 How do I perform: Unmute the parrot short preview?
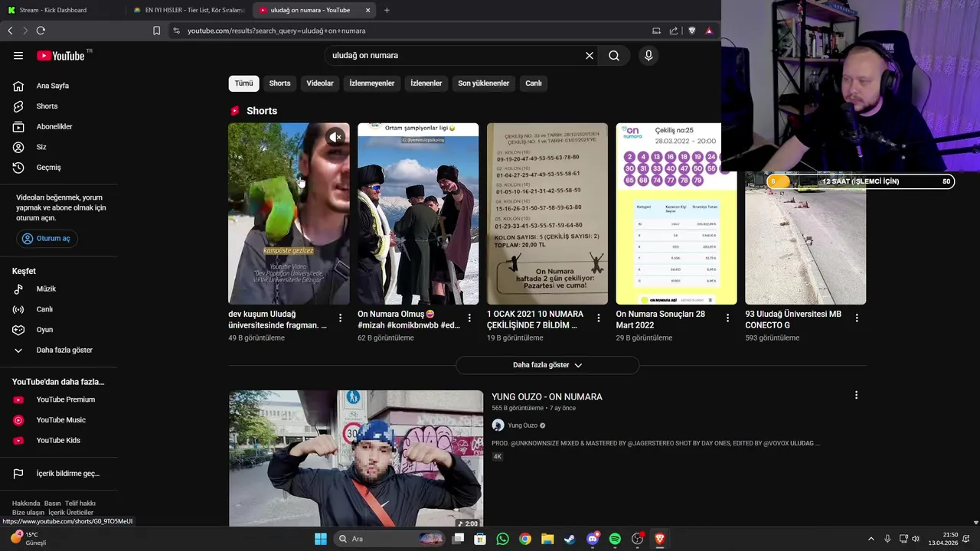(x=335, y=137)
